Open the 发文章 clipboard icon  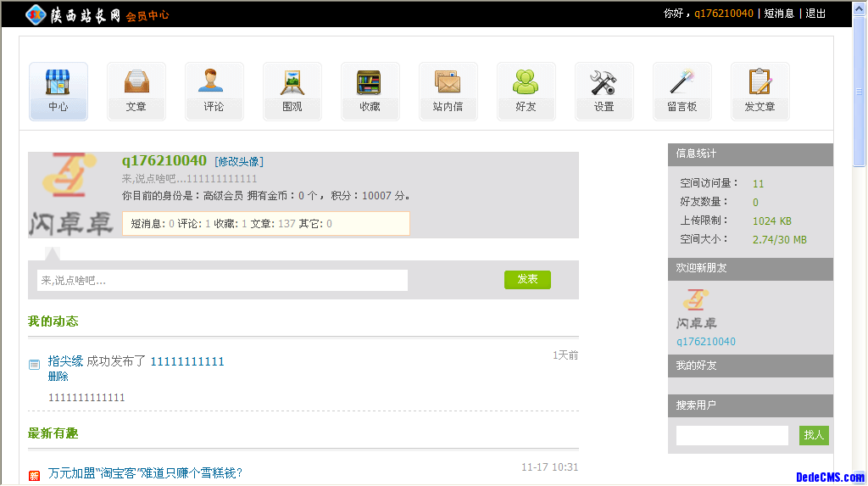click(760, 92)
